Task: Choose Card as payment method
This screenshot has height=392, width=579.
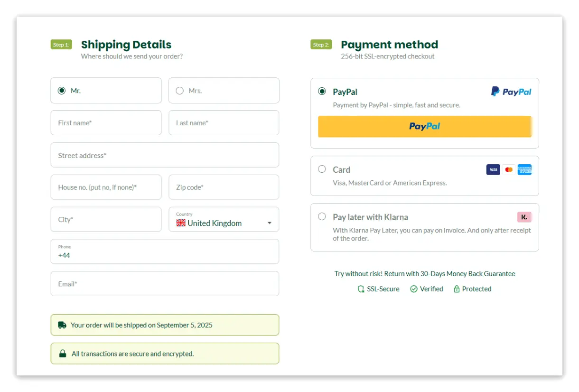Action: 322,169
